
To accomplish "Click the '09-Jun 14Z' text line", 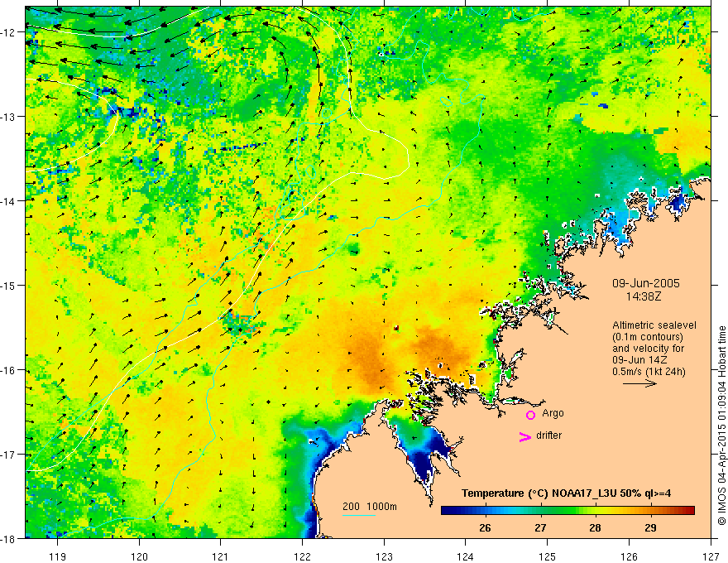I will pos(641,360).
